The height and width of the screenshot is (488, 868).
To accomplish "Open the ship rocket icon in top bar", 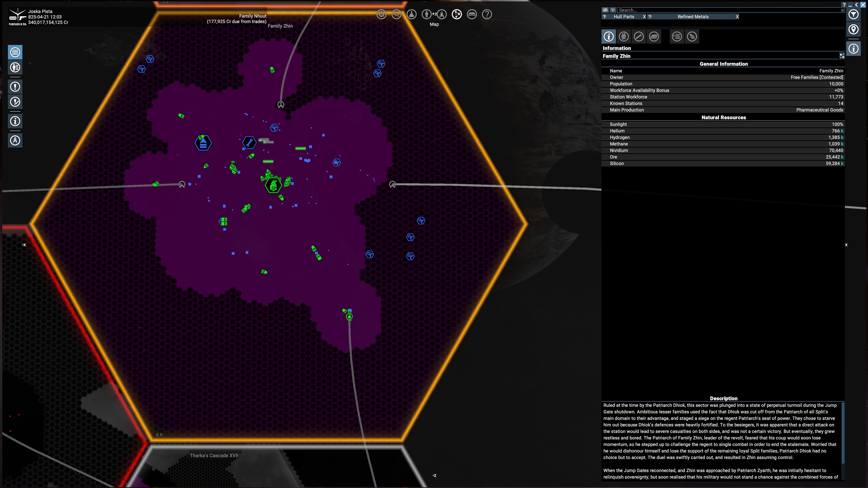I will [442, 14].
